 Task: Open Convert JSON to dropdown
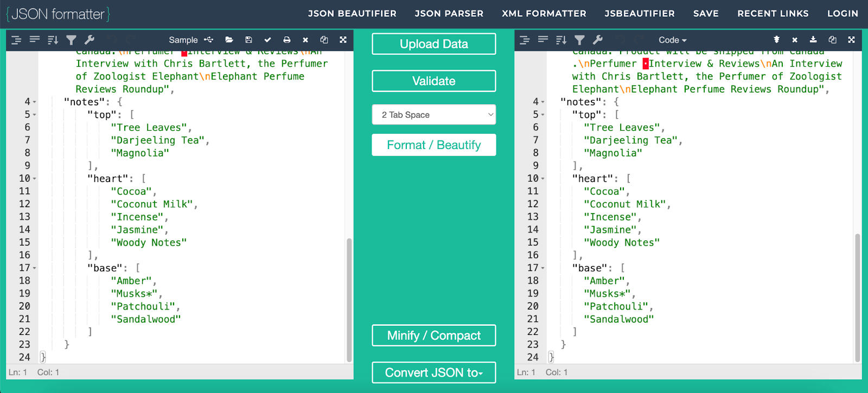[x=434, y=372]
